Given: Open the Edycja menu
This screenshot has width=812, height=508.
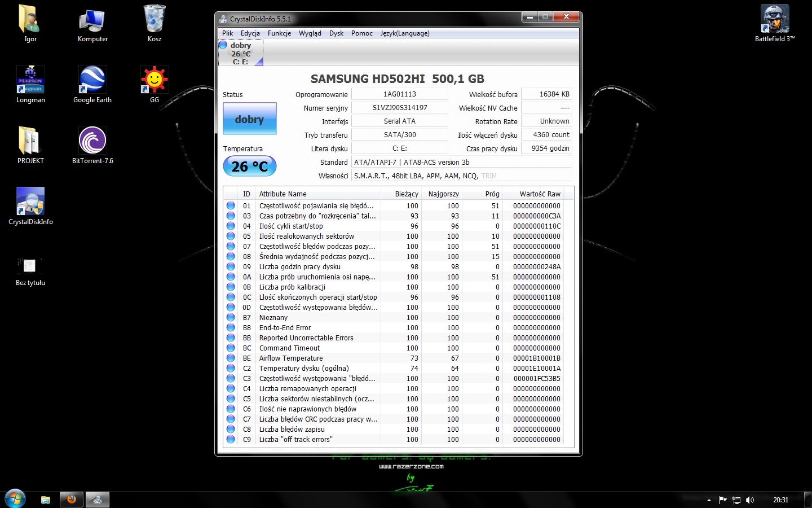Looking at the screenshot, I should [x=250, y=33].
